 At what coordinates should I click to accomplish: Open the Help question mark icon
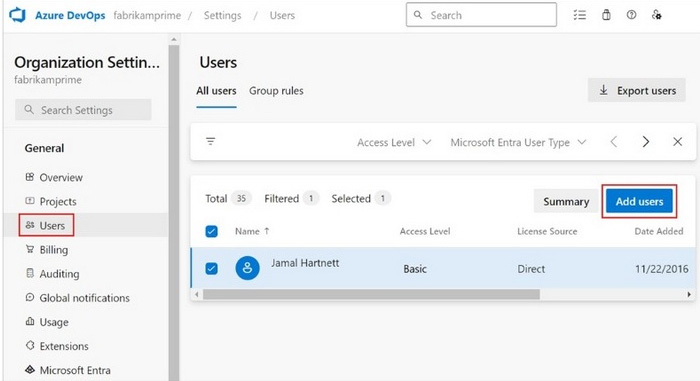point(631,15)
